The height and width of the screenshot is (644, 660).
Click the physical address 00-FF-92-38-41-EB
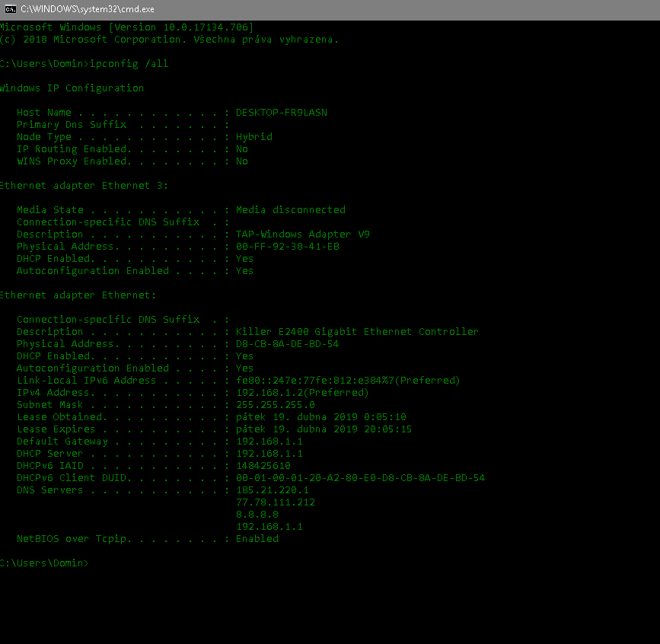[287, 247]
